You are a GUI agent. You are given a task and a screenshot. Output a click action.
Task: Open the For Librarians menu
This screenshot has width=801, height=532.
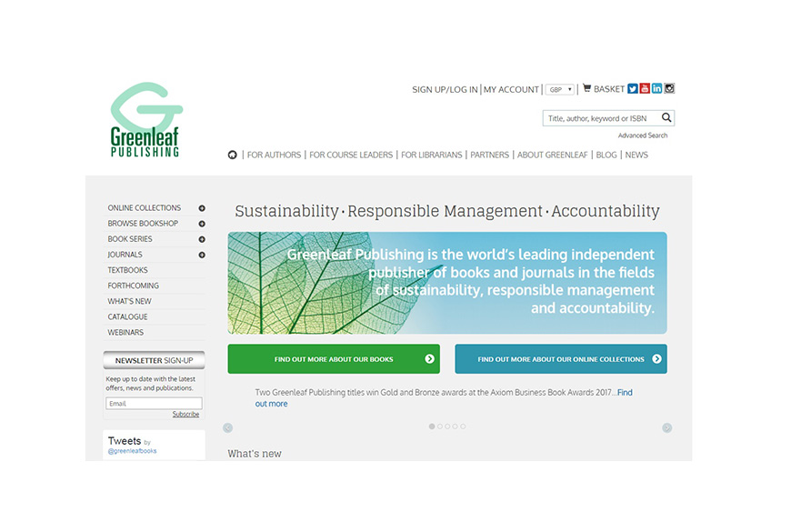(431, 155)
